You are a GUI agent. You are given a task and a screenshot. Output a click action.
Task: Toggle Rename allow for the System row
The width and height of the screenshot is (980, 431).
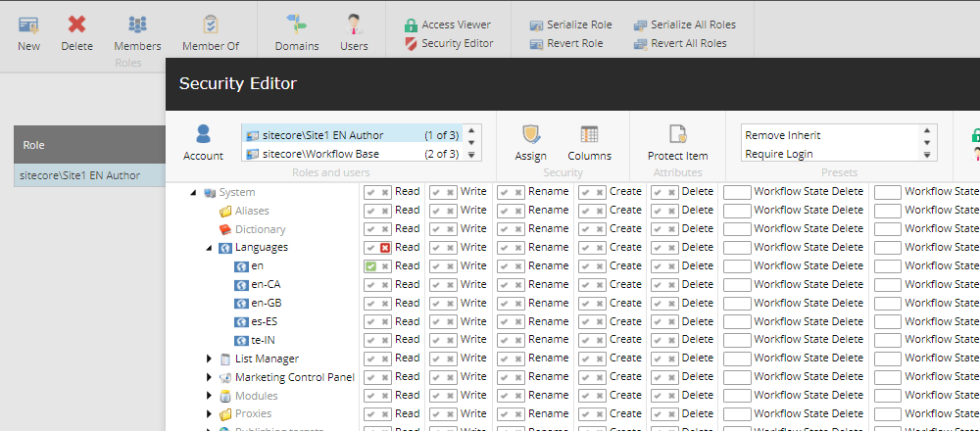click(504, 192)
